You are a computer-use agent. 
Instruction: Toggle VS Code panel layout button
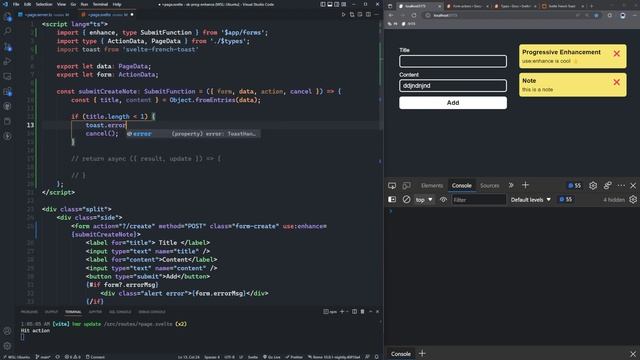click(x=330, y=4)
